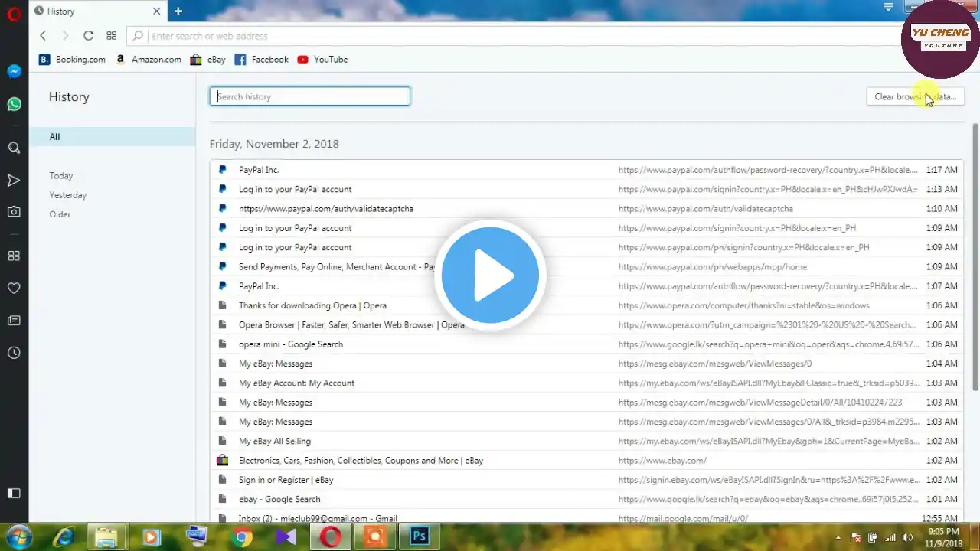Open the volume control in system tray

tap(907, 537)
